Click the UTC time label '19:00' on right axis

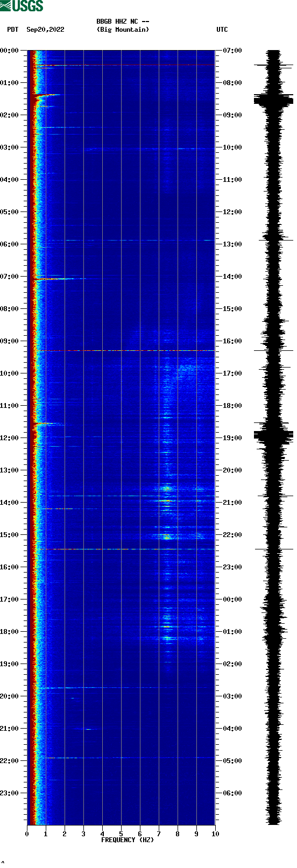[232, 438]
